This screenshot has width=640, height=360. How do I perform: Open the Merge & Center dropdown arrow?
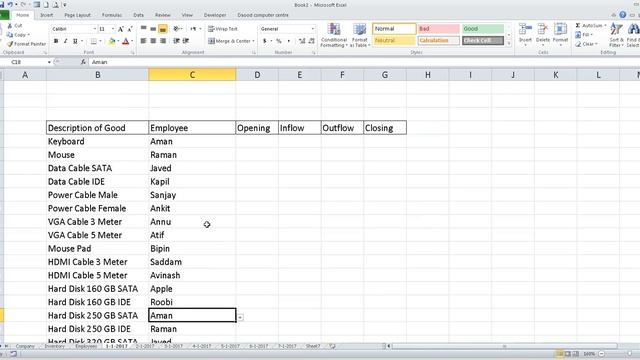coord(253,41)
